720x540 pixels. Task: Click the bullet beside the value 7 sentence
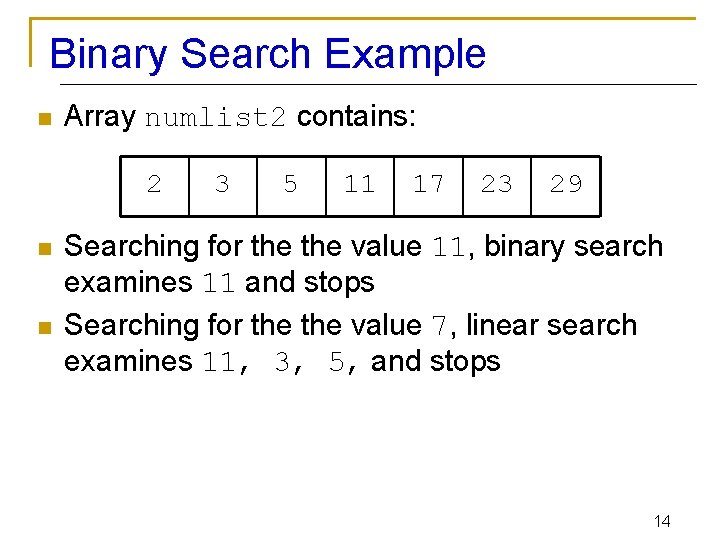[42, 328]
